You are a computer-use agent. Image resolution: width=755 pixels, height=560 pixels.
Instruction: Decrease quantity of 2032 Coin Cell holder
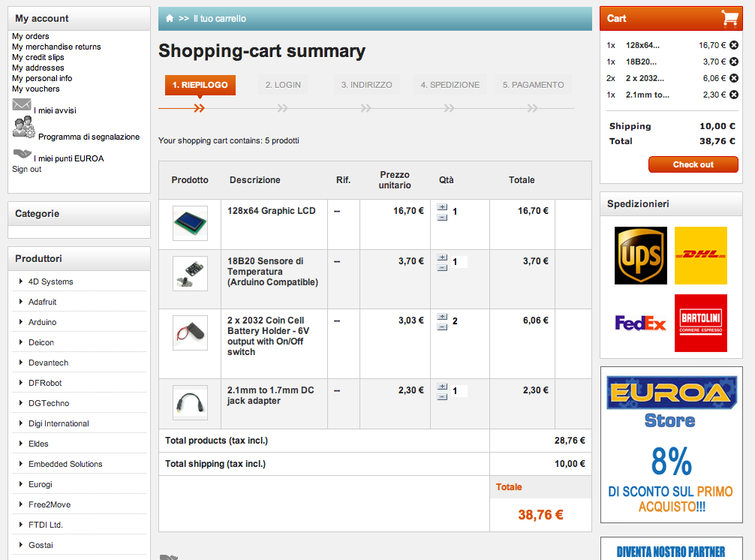442,327
